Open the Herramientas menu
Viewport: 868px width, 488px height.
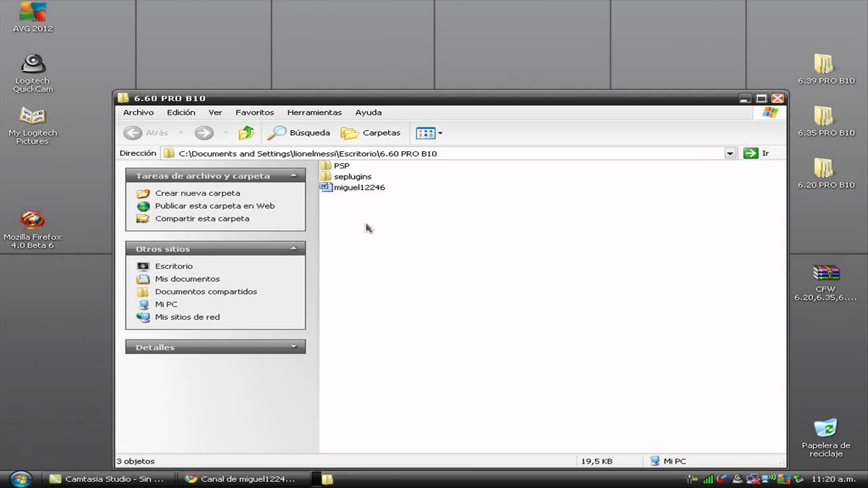tap(315, 113)
